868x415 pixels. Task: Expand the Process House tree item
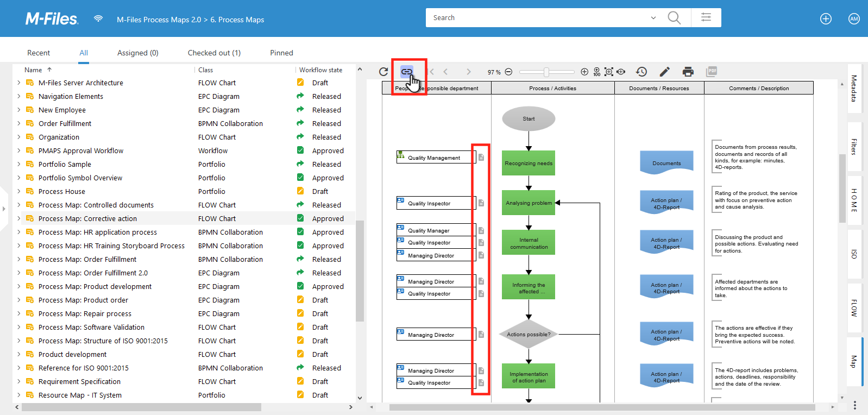coord(19,191)
